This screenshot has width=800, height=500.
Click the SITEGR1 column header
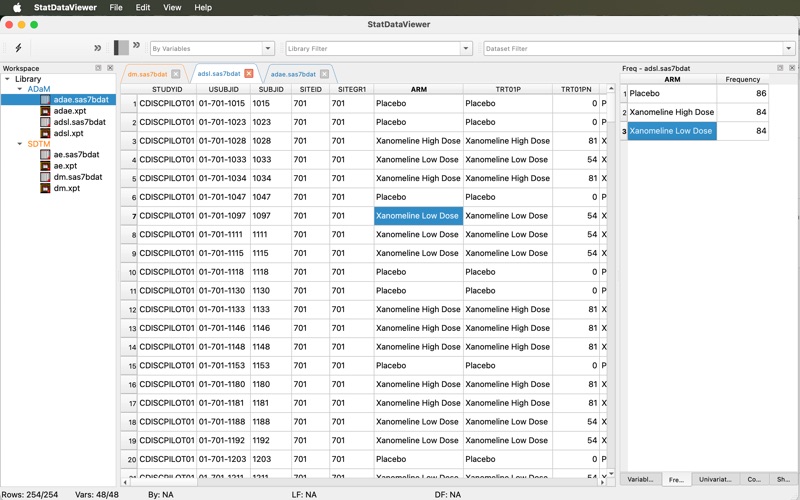click(x=352, y=89)
